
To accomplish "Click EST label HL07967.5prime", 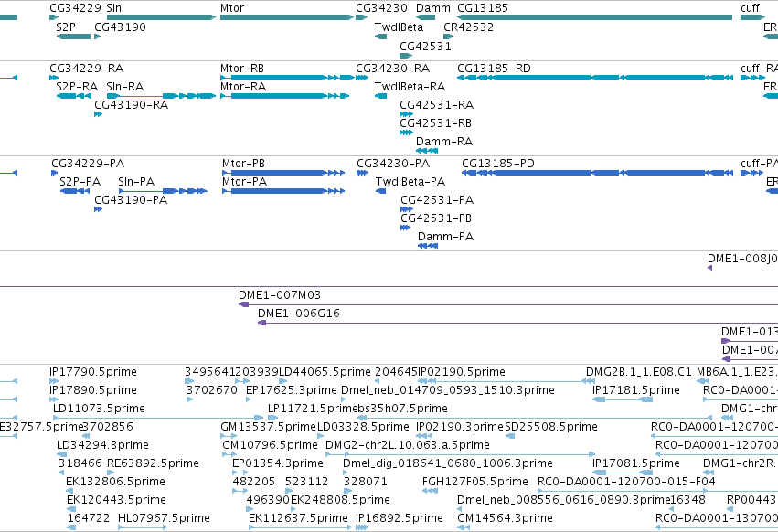I will 165,518.
